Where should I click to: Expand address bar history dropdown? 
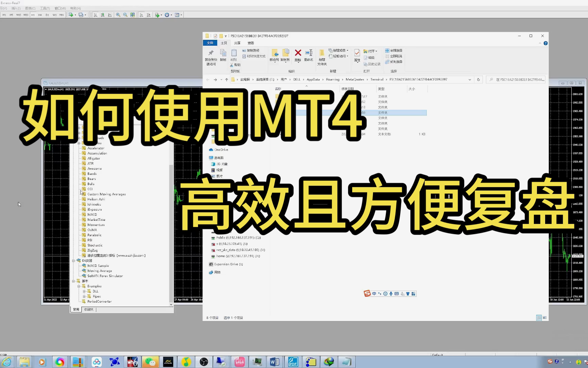pos(470,80)
